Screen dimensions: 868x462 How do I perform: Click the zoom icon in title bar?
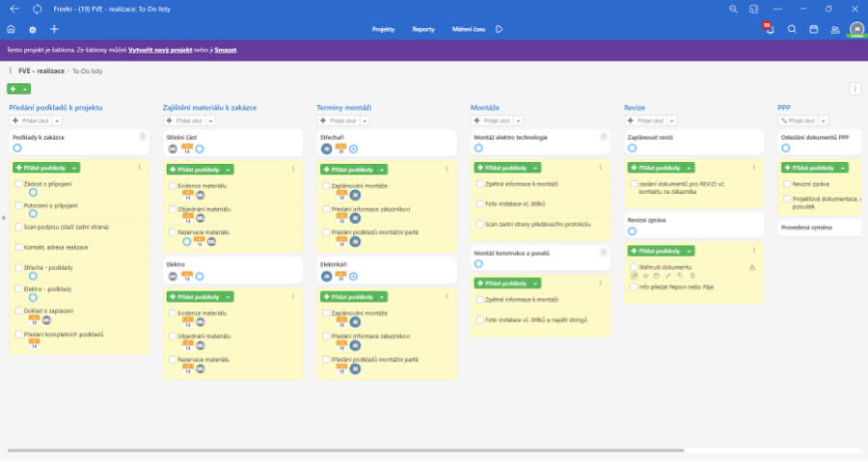[734, 9]
